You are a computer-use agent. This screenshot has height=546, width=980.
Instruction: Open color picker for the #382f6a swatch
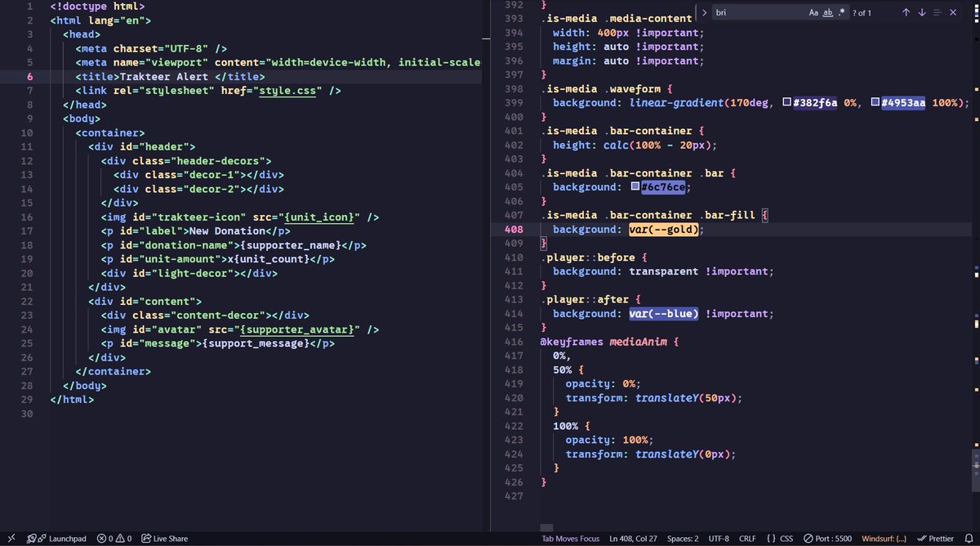pos(787,103)
